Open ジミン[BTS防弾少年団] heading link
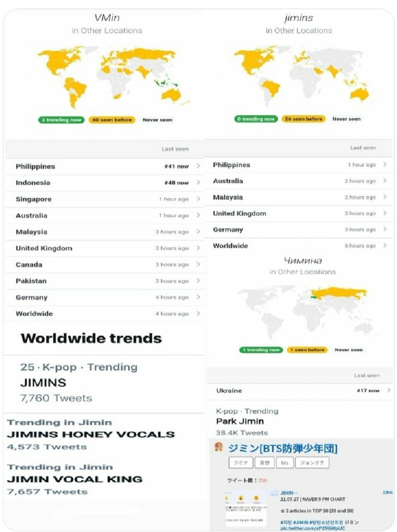This screenshot has width=397, height=532. click(283, 448)
